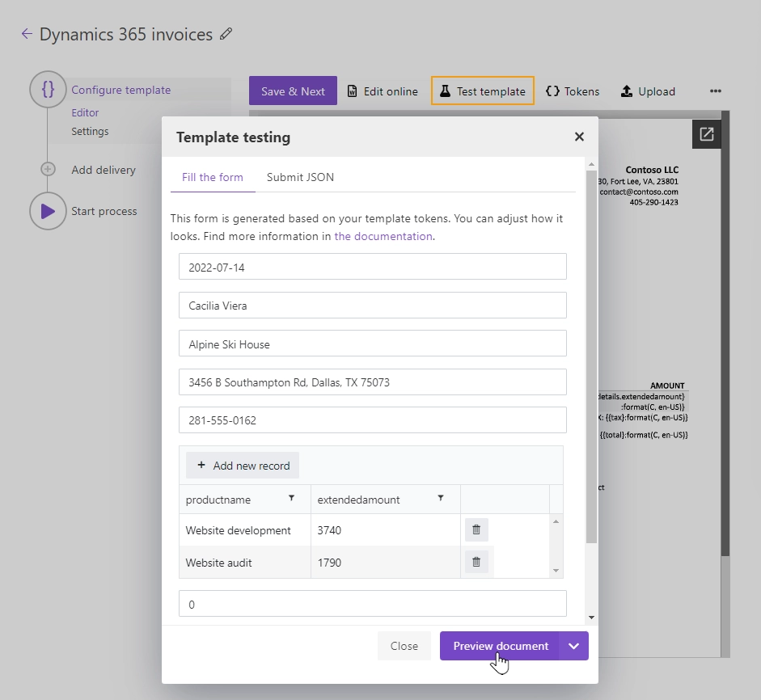Open Edit online for the template
The height and width of the screenshot is (700, 761).
coord(383,91)
